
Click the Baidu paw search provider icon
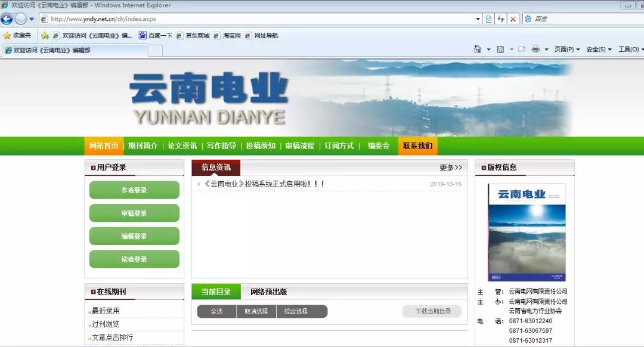[x=528, y=19]
